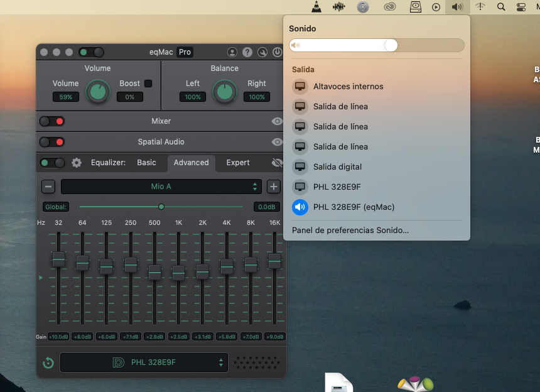Viewport: 540px width, 392px height.
Task: Show or hide the Mixer section with eye icon
Action: tap(277, 121)
